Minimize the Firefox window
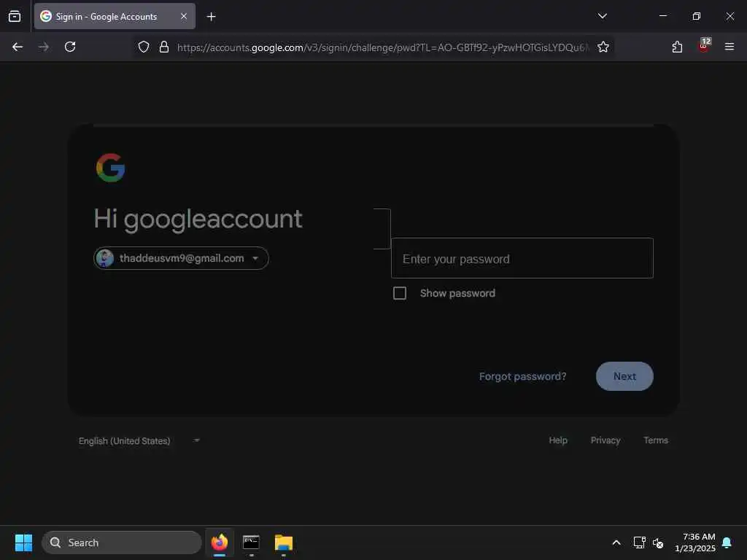Screen dimensions: 747x560 pyautogui.click(x=662, y=16)
